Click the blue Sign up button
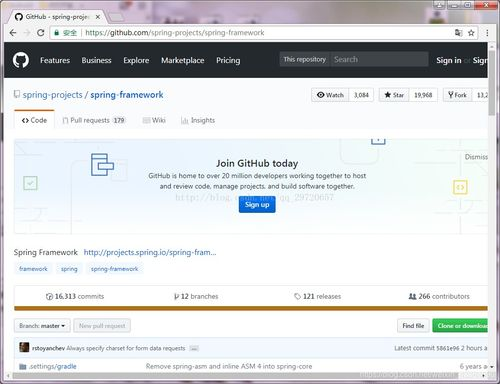500x384 pixels. click(x=257, y=205)
